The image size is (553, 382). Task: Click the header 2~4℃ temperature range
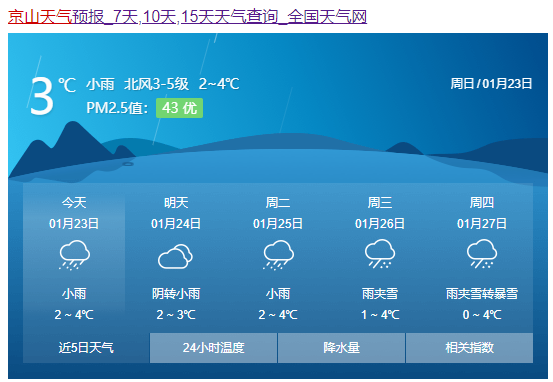pos(219,84)
